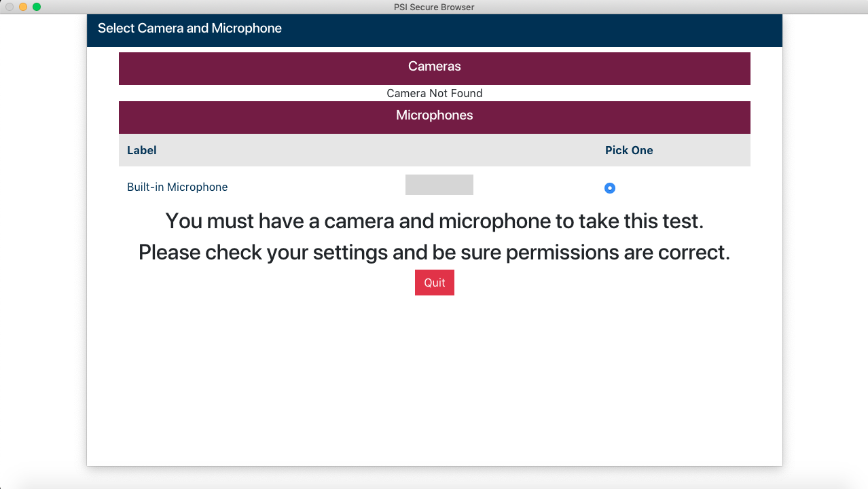Image resolution: width=868 pixels, height=489 pixels.
Task: Select the Built-in Microphone radio button
Action: pyautogui.click(x=610, y=188)
